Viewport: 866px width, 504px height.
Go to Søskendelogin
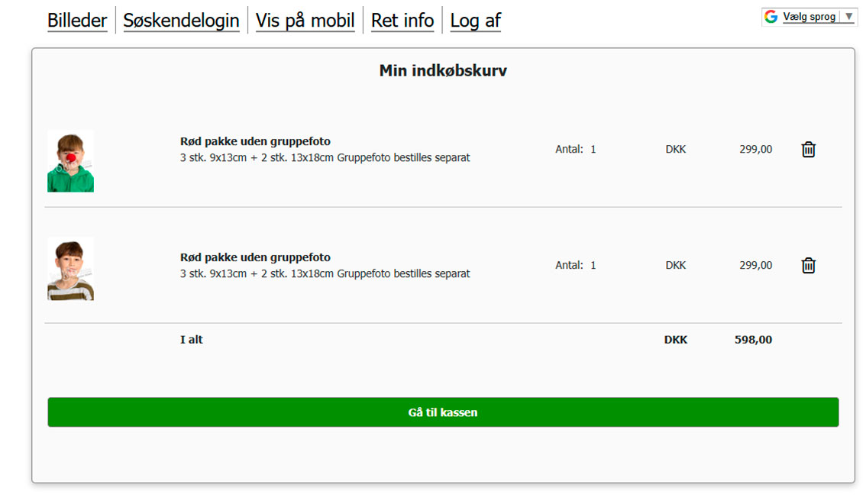(x=181, y=21)
